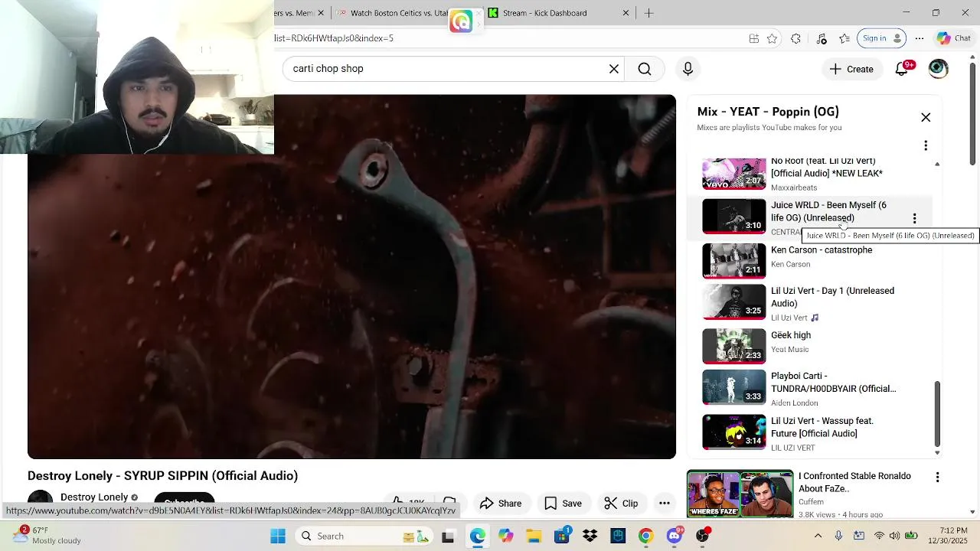The height and width of the screenshot is (551, 980).
Task: Open the YouTube account avatar menu
Action: click(938, 69)
